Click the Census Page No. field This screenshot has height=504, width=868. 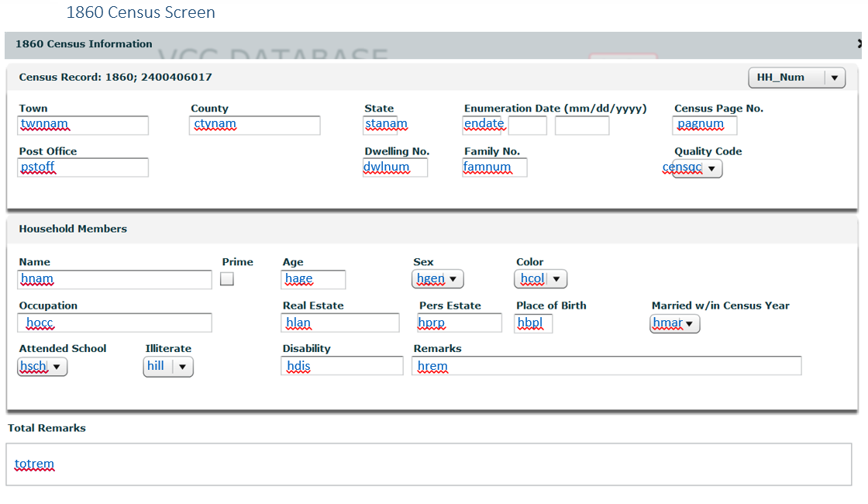(704, 125)
